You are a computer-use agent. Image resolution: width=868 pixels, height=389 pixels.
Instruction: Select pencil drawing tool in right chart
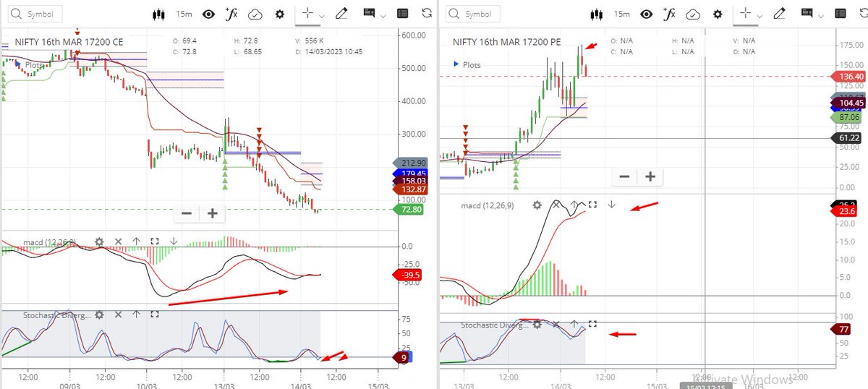[780, 14]
